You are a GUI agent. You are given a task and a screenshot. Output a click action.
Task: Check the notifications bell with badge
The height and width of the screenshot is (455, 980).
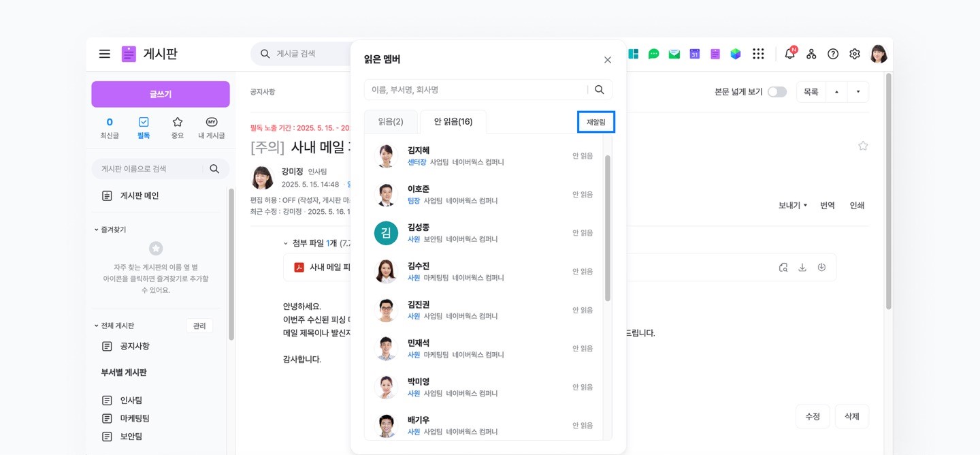[x=789, y=54]
